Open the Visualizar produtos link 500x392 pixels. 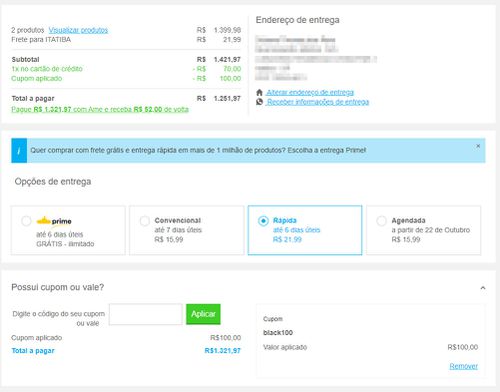click(78, 30)
